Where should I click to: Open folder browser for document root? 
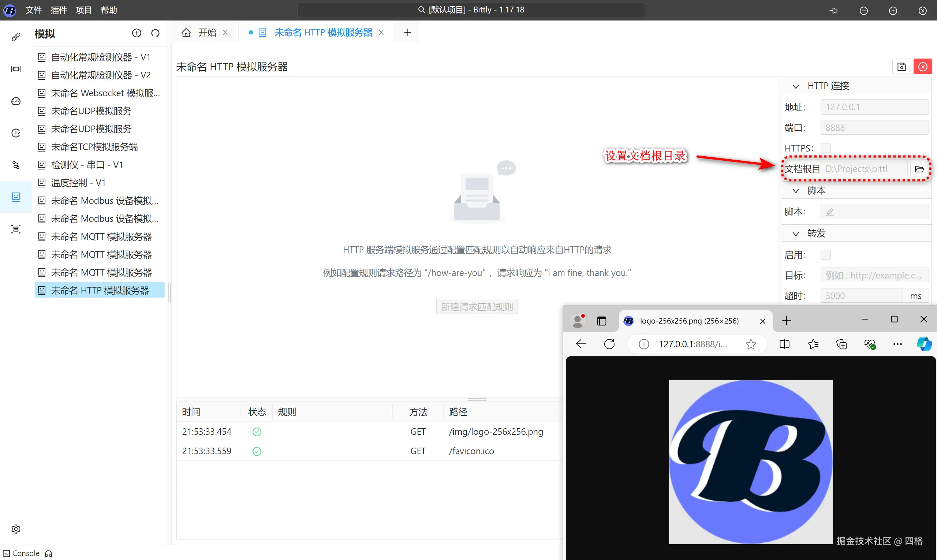point(919,169)
